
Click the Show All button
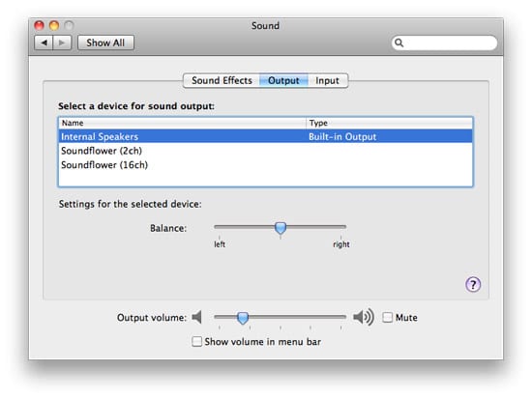click(x=105, y=43)
